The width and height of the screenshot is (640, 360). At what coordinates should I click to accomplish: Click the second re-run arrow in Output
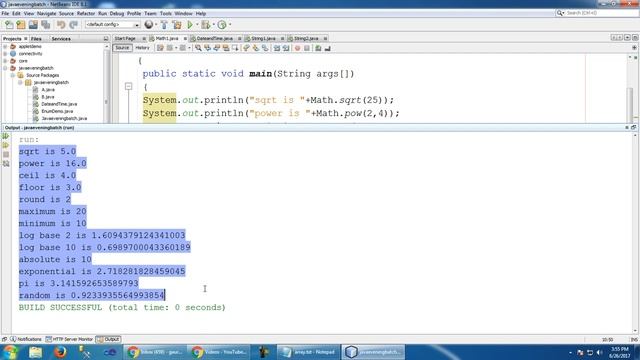tap(6, 145)
